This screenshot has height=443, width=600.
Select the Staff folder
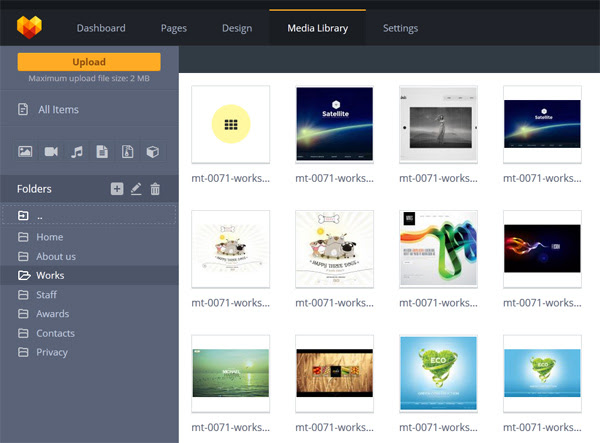point(47,295)
